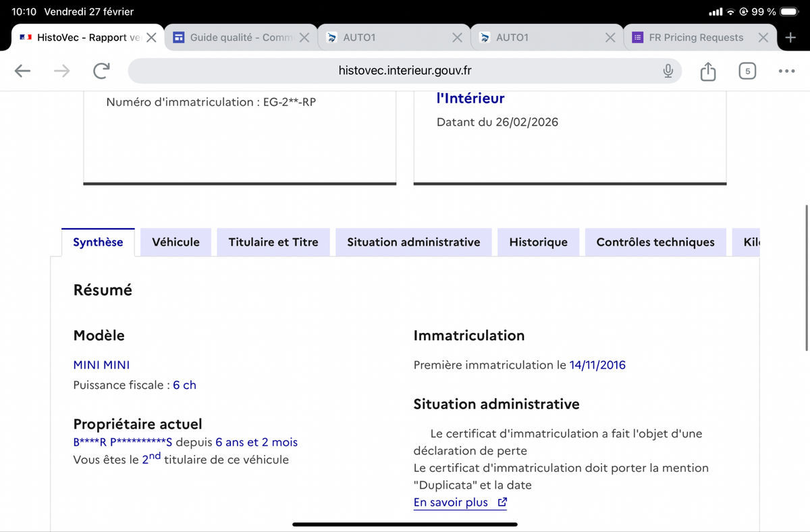Tap the Wi-Fi icon in status bar
The image size is (810, 532).
730,12
